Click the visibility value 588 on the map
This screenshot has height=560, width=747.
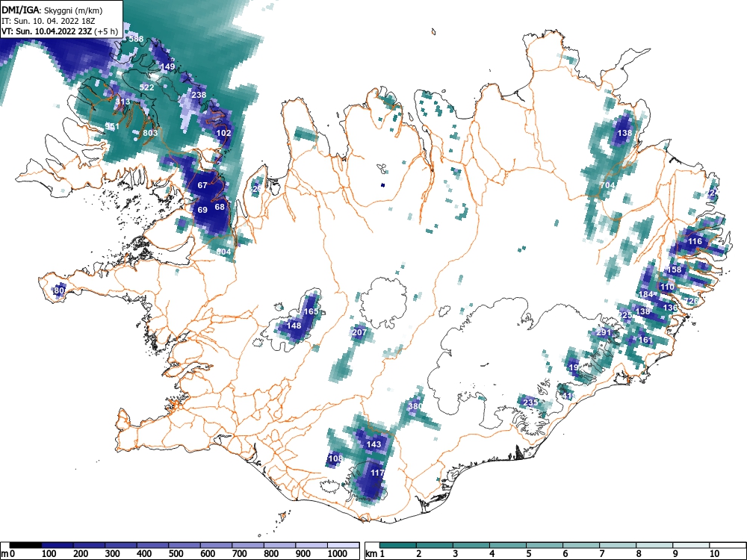coord(136,39)
